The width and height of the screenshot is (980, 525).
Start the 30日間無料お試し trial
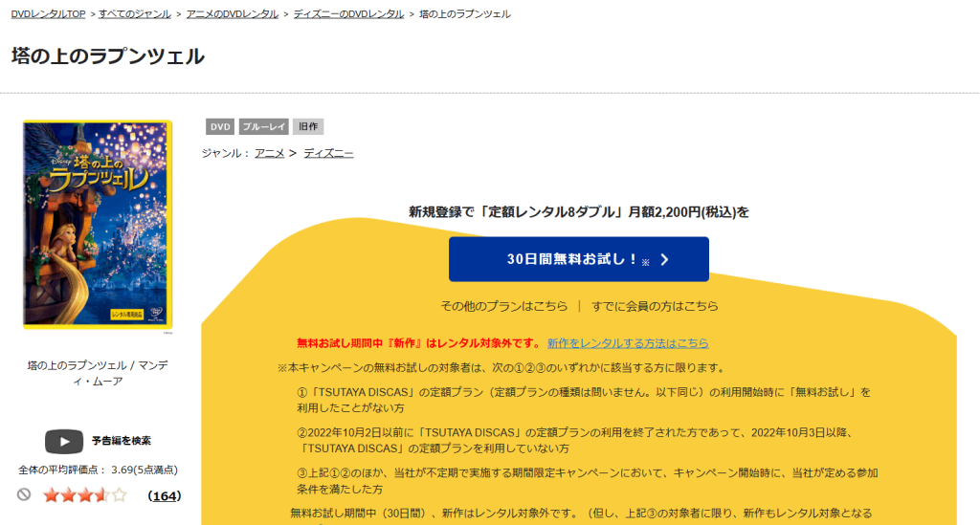click(x=579, y=259)
